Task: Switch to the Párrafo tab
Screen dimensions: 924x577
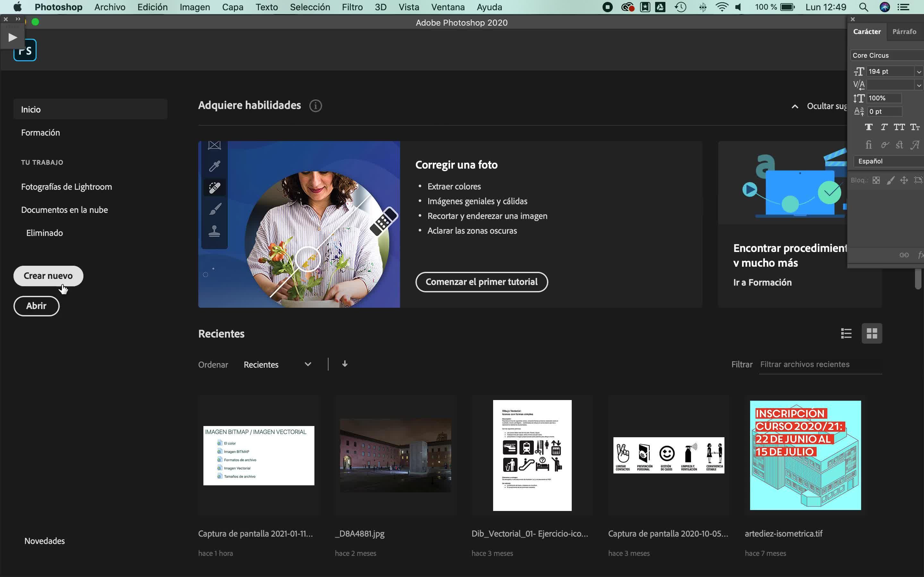Action: [x=904, y=32]
